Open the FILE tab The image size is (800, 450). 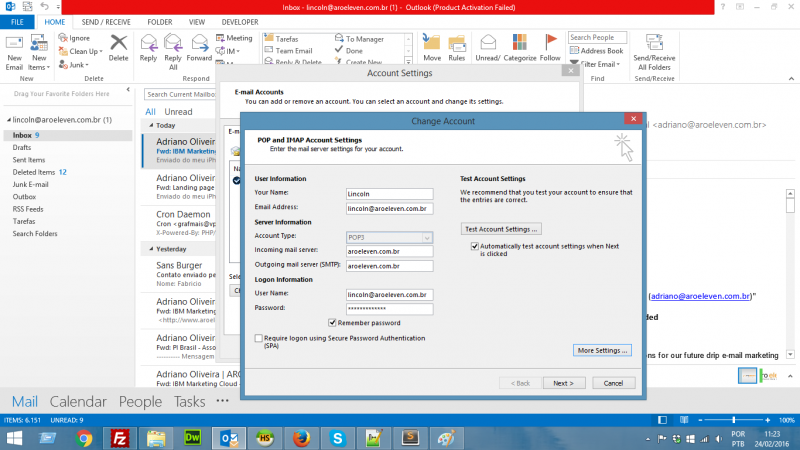(19, 21)
